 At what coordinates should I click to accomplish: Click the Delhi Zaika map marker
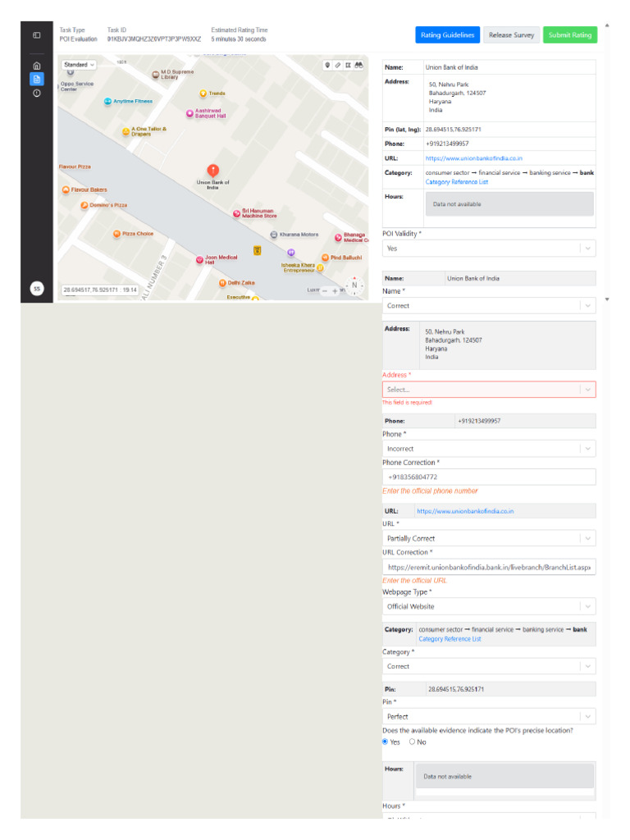coord(222,283)
